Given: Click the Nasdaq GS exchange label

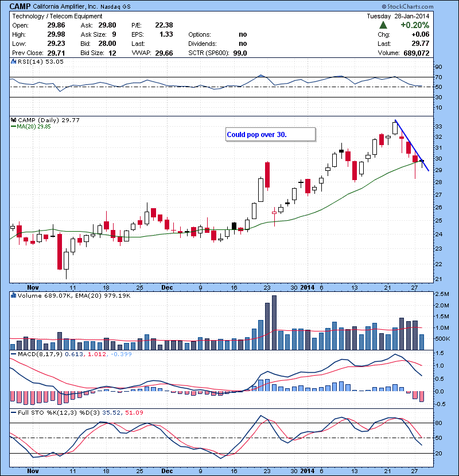Looking at the screenshot, I should pyautogui.click(x=115, y=7).
